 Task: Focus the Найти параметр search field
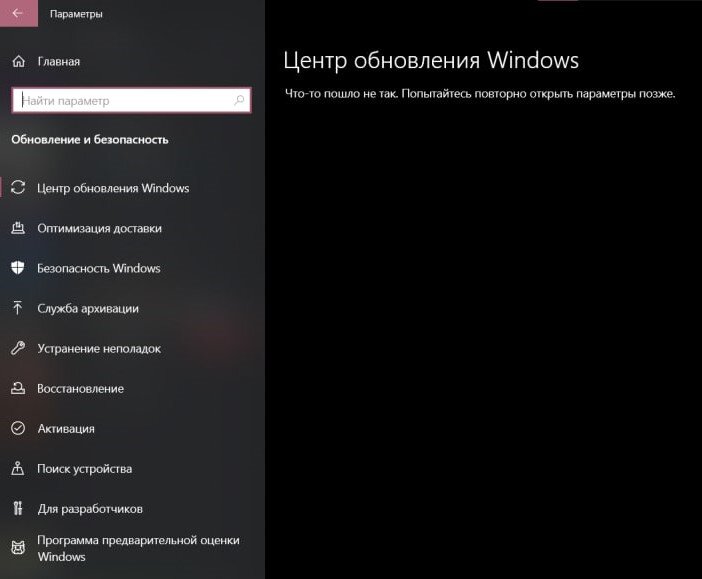click(x=131, y=100)
